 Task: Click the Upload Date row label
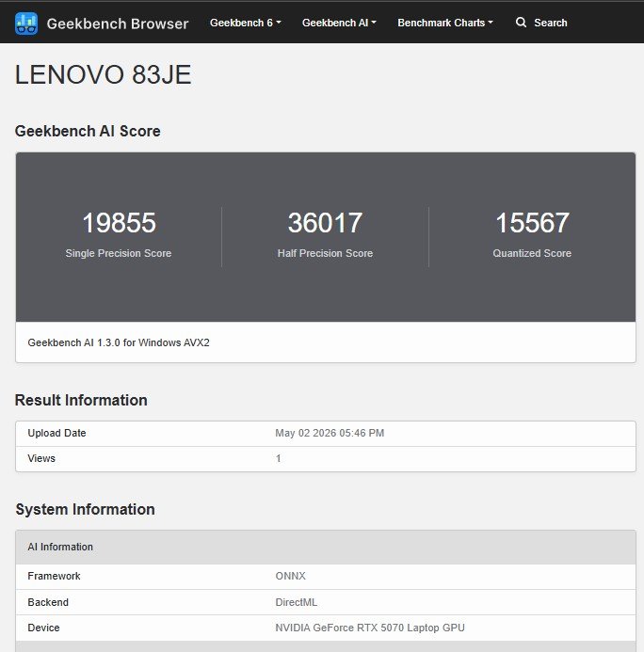pos(57,433)
